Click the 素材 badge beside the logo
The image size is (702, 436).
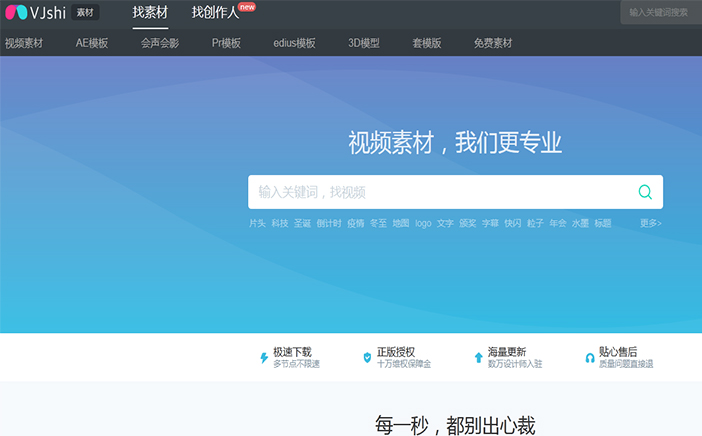pos(85,13)
